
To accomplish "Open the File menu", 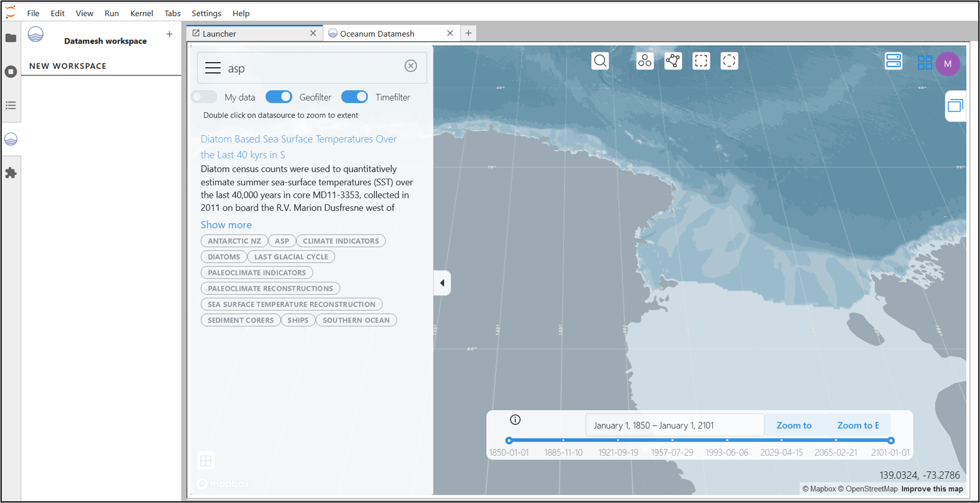I will point(33,13).
